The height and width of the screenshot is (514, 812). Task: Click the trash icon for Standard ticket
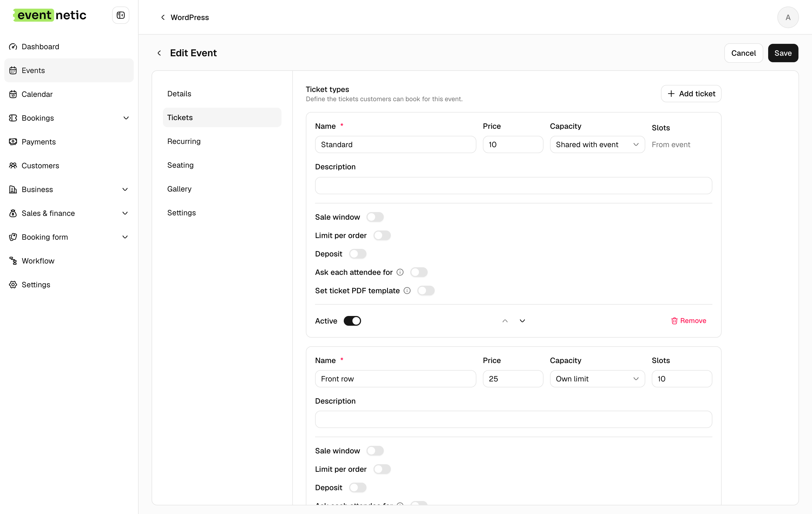click(x=675, y=321)
